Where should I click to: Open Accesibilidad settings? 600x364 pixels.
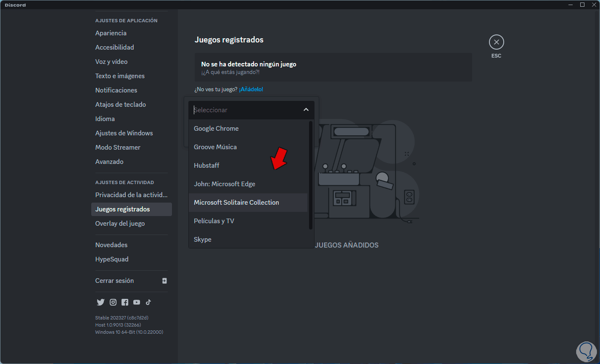click(132, 47)
